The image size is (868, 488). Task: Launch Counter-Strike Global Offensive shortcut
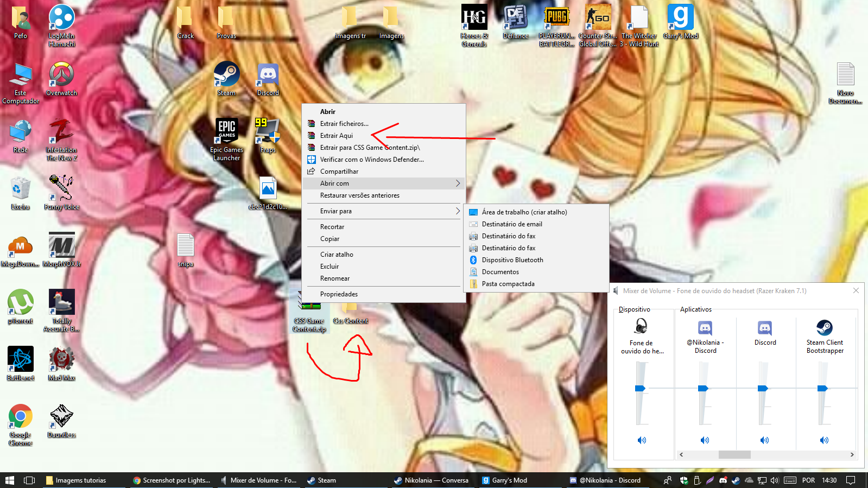[x=598, y=26]
